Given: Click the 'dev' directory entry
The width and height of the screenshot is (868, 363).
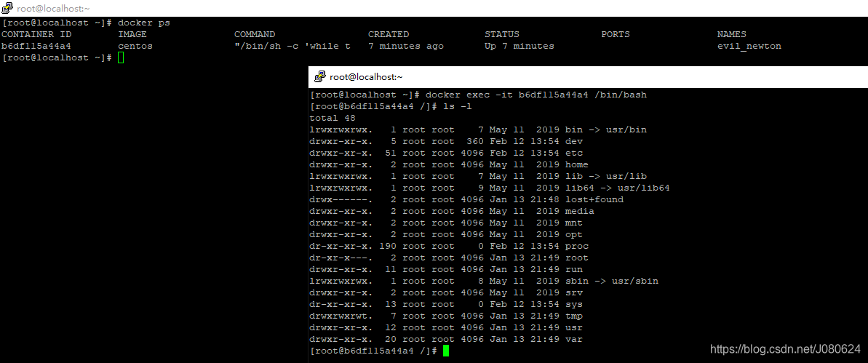Looking at the screenshot, I should [x=573, y=142].
